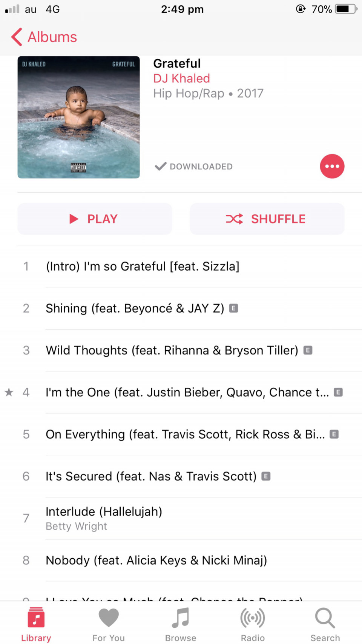Tap the Downloaded checkmark status

tap(194, 166)
